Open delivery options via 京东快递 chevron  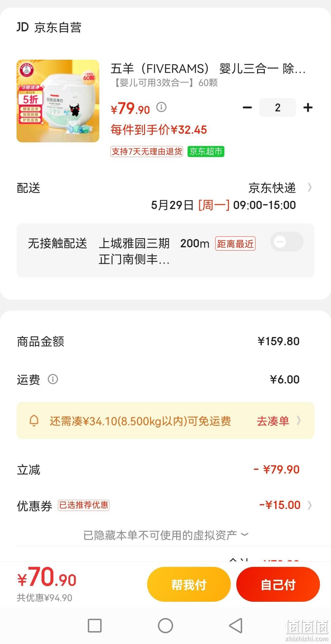[310, 187]
